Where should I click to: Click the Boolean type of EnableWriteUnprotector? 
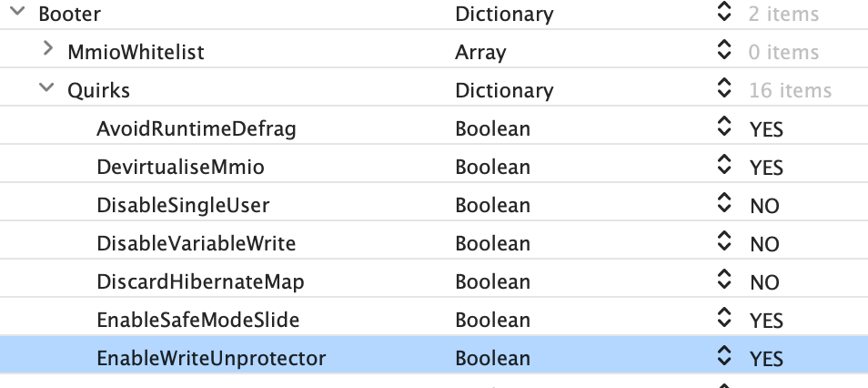point(492,358)
